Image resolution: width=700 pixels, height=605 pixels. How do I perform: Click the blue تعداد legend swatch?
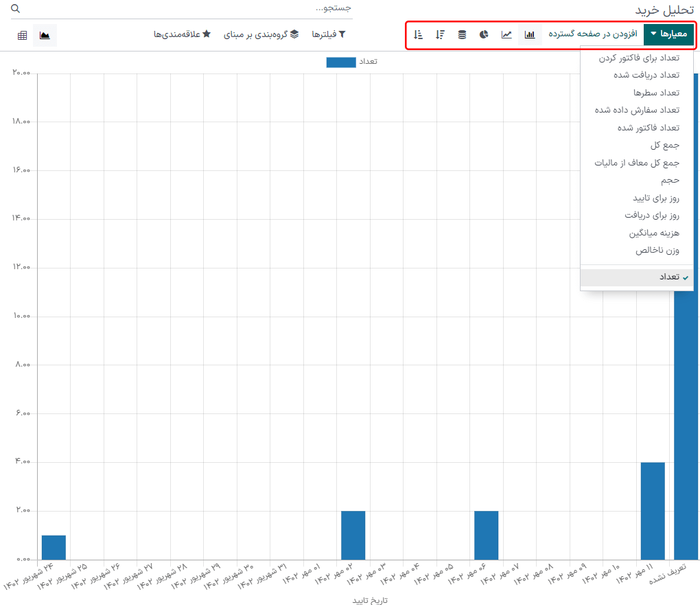(x=341, y=62)
